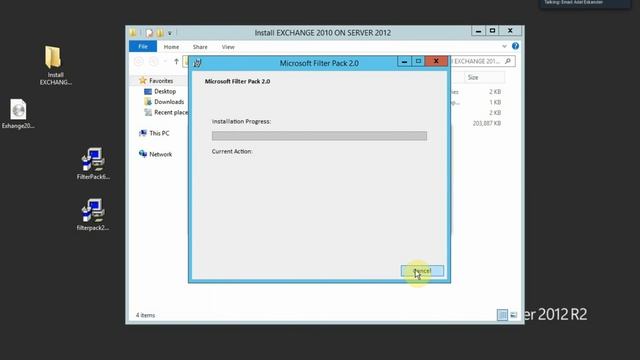Screen dimensions: 640x360
Task: Click Quick Access properties icon
Action: click(x=149, y=33)
